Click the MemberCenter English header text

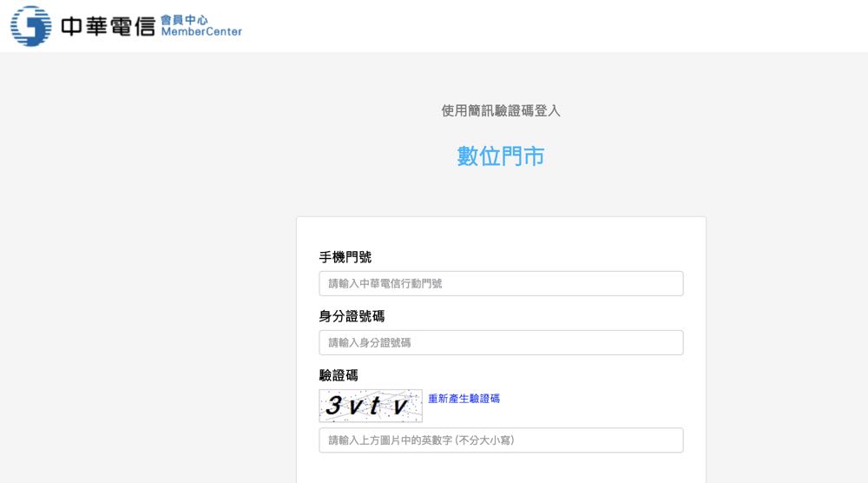pyautogui.click(x=201, y=33)
